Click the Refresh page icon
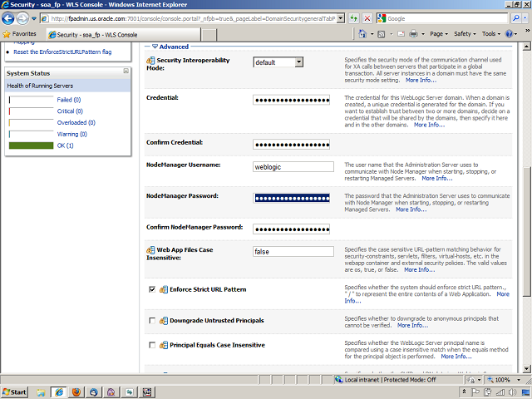Viewport: 532px width, 399px height. click(354, 17)
